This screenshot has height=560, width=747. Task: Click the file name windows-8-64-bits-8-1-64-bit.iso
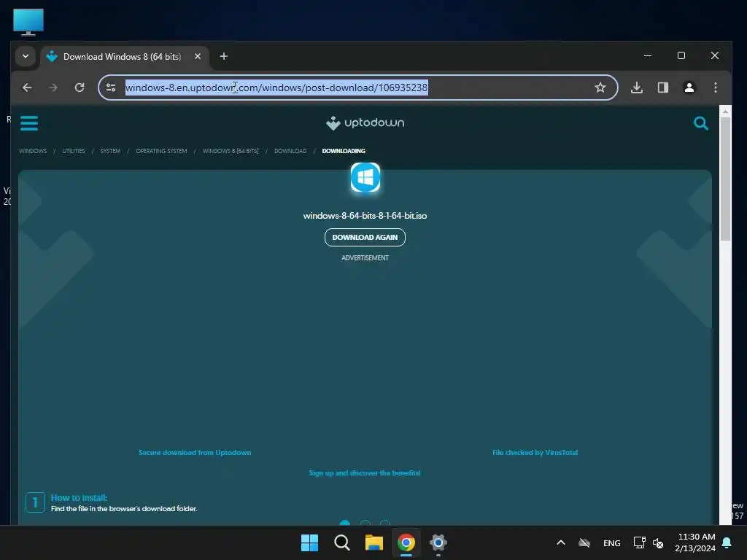(365, 216)
